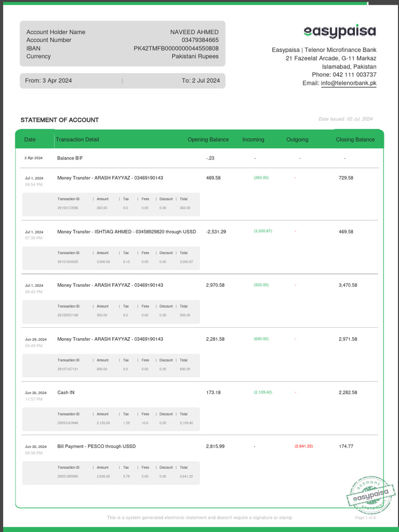Image resolution: width=399 pixels, height=532 pixels.
Task: Select the Bill Payment PESCO transaction
Action: click(x=96, y=446)
